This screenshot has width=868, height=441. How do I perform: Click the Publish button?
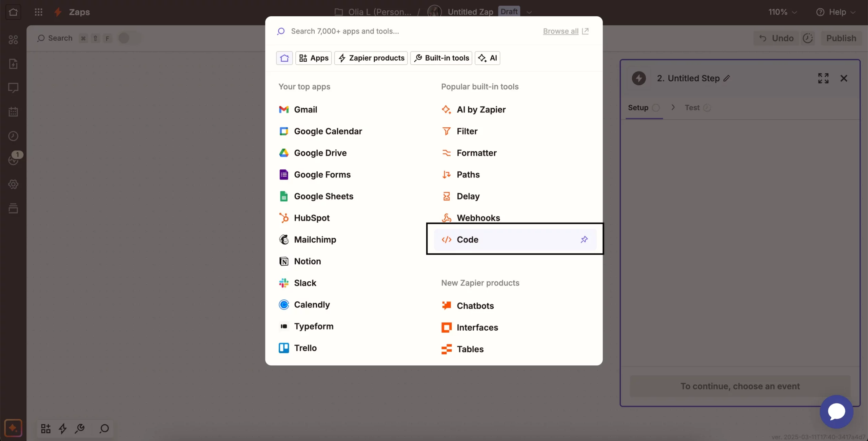tap(841, 38)
